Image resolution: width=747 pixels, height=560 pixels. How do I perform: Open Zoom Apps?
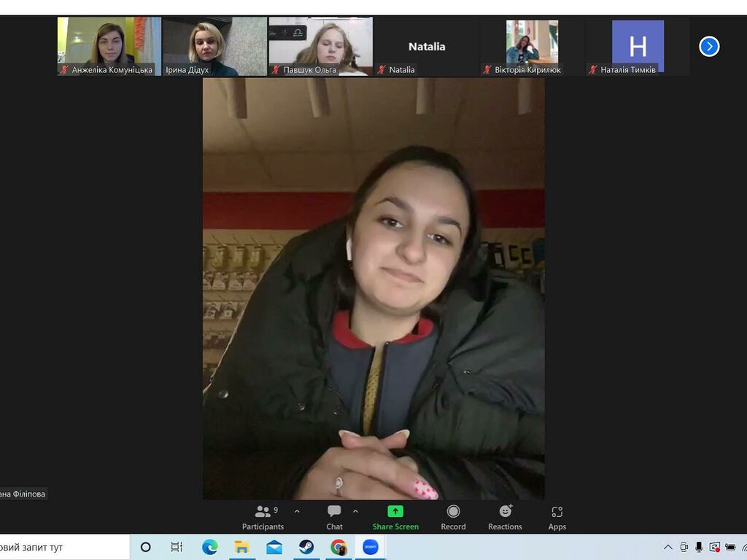(557, 517)
